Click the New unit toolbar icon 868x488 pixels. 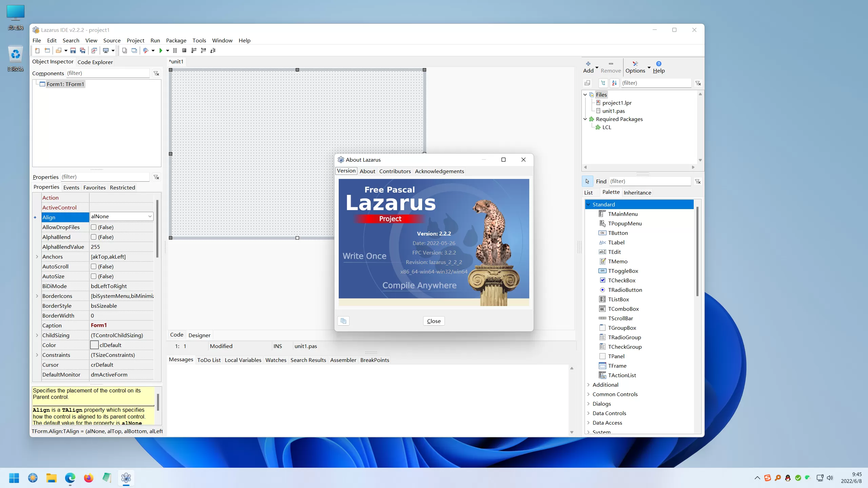(37, 50)
